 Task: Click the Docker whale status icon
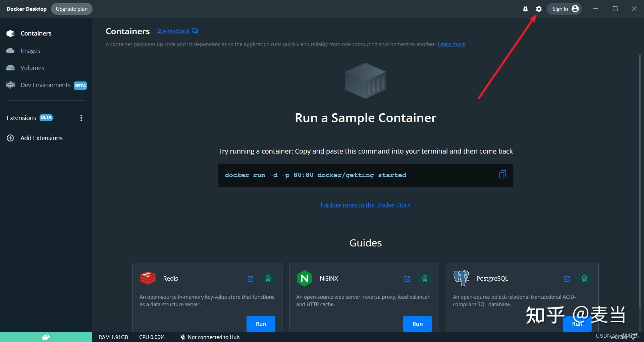pyautogui.click(x=46, y=337)
